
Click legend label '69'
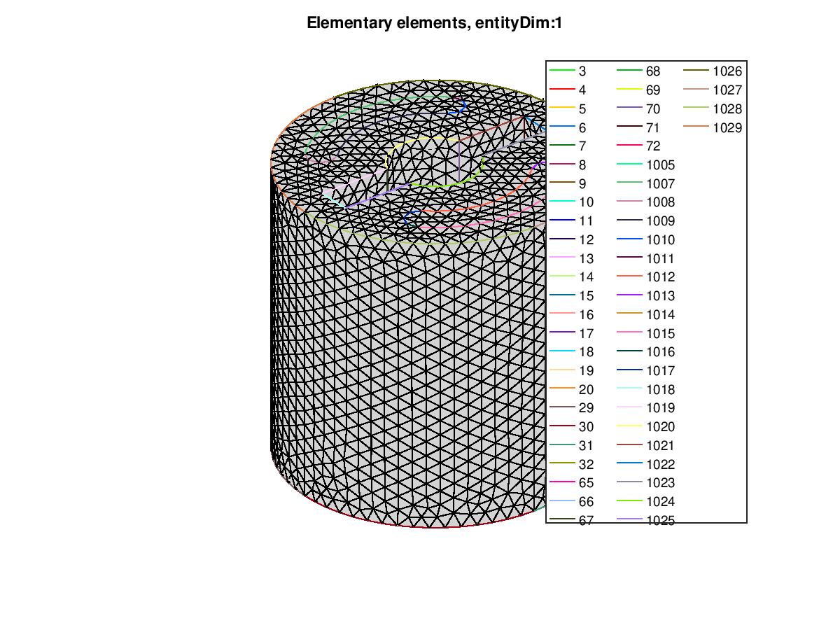pos(653,90)
